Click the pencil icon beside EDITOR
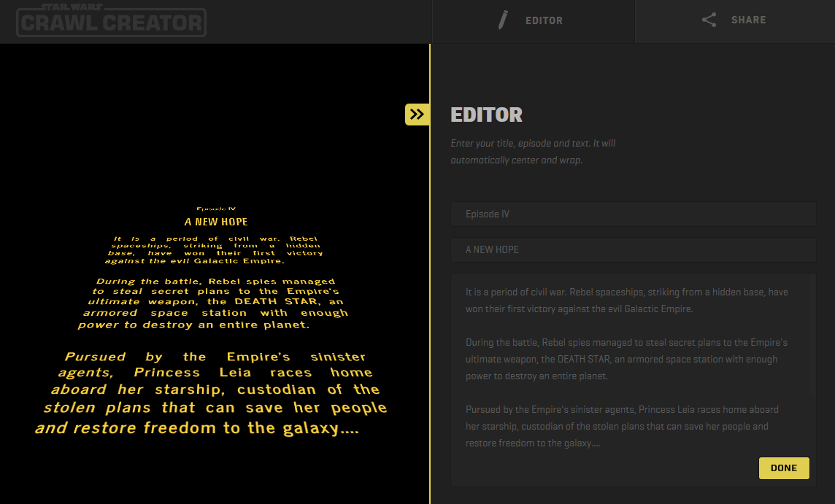The image size is (835, 504). coord(503,20)
